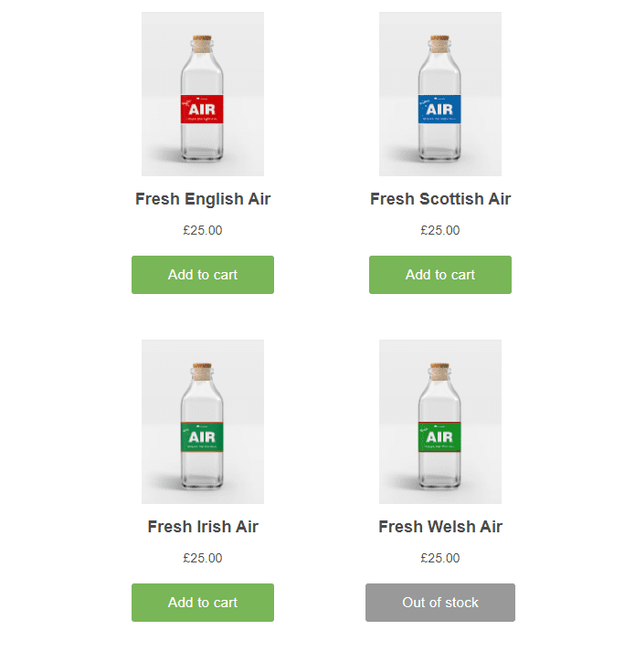Open the Fresh Welsh Air product image
The image size is (635, 672).
[440, 422]
